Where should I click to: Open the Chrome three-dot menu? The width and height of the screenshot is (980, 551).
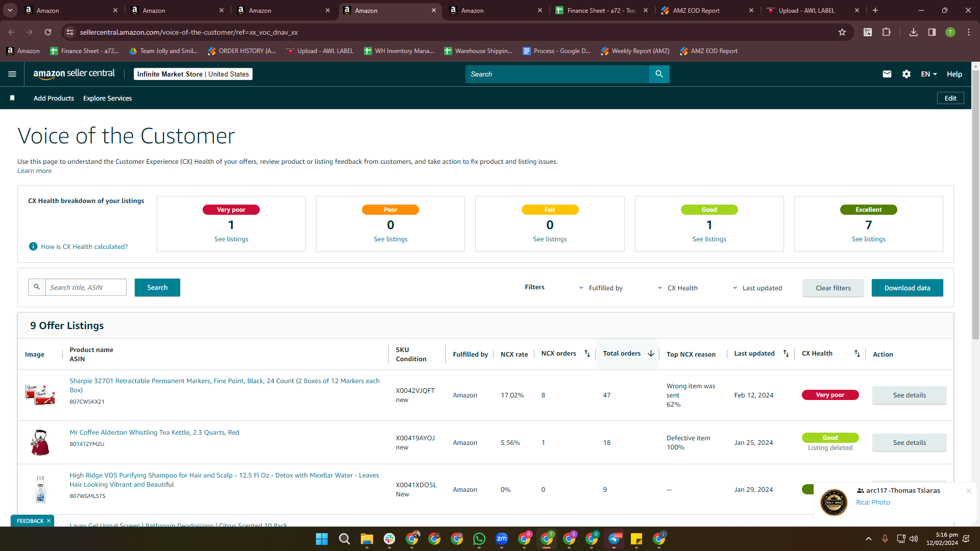coord(969,32)
